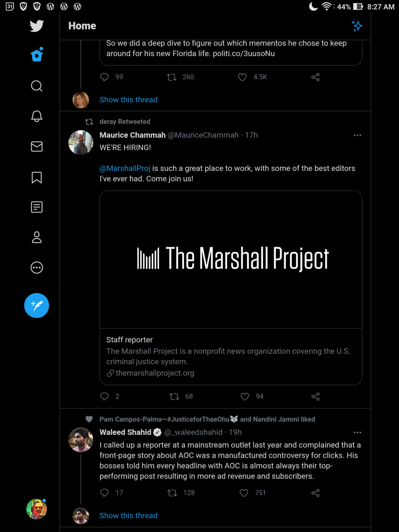Open Messages envelope in sidebar
This screenshot has height=532, width=399.
[36, 147]
